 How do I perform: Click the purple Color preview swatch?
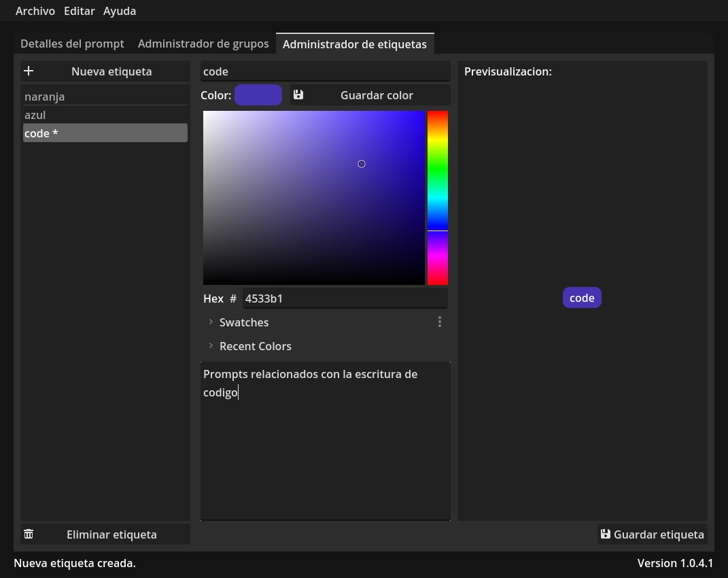(x=258, y=95)
